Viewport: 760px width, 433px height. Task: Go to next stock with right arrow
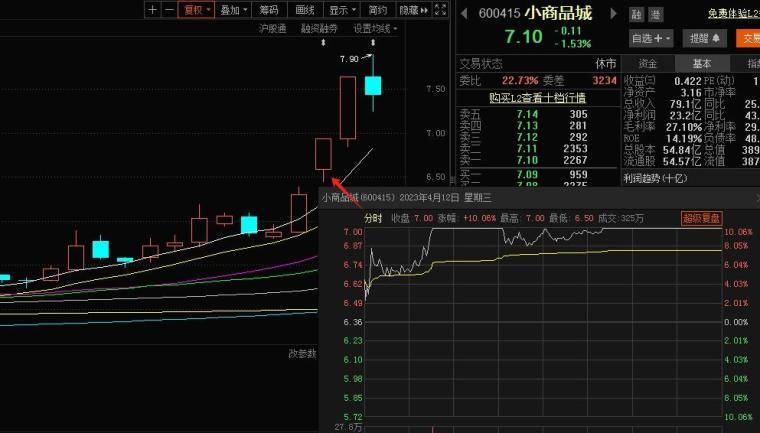(x=614, y=13)
